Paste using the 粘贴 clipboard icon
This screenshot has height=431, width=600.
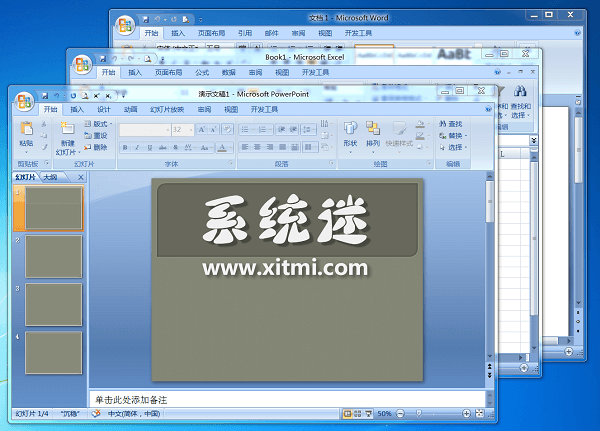(x=26, y=129)
